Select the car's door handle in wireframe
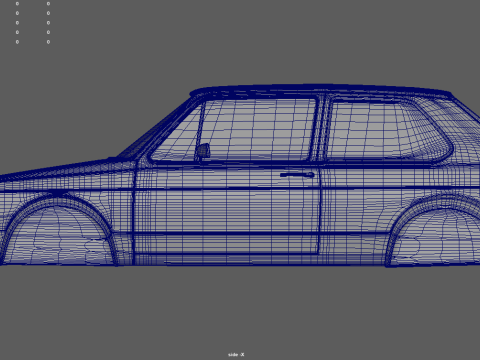Image resolution: width=480 pixels, height=360 pixels. [297, 175]
